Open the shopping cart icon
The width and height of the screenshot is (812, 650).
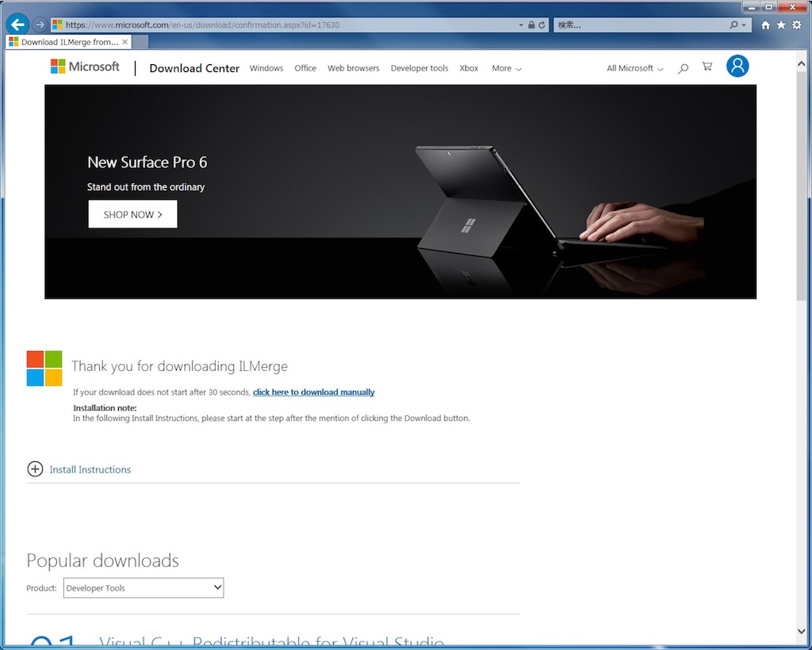[707, 67]
